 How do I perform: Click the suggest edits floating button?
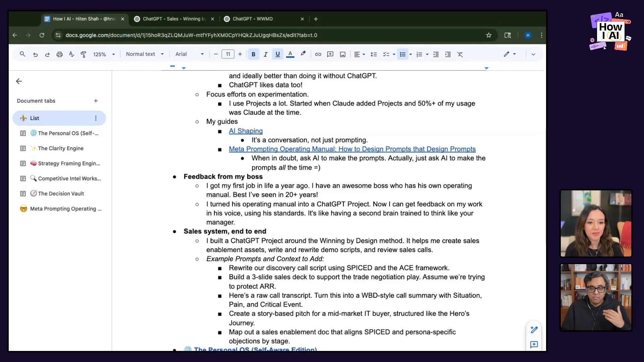click(534, 330)
